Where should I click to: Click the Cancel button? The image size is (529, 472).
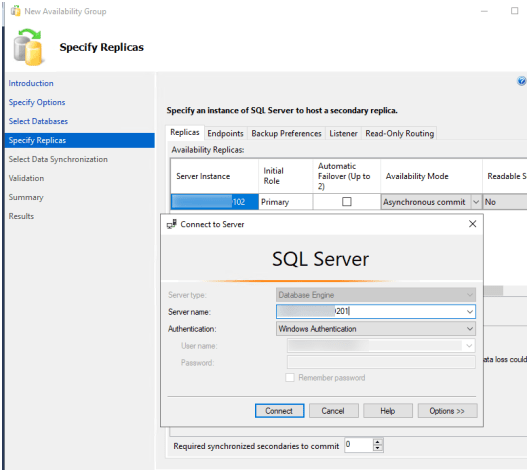click(x=333, y=411)
